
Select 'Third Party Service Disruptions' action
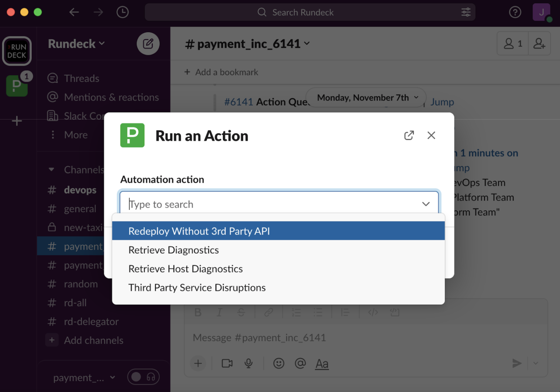coord(197,287)
